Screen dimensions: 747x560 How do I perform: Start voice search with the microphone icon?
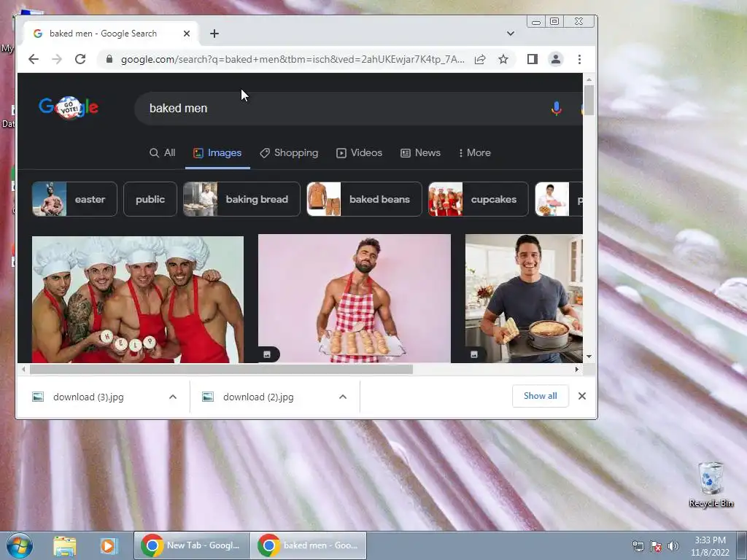[x=556, y=108]
